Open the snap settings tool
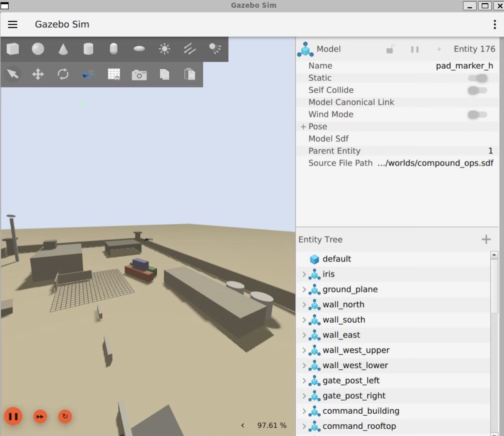Image resolution: width=504 pixels, height=436 pixels. 88,74
